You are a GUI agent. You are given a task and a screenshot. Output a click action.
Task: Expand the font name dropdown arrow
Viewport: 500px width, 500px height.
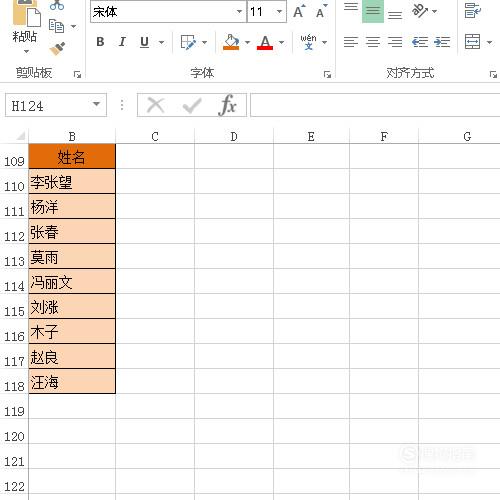click(x=239, y=12)
